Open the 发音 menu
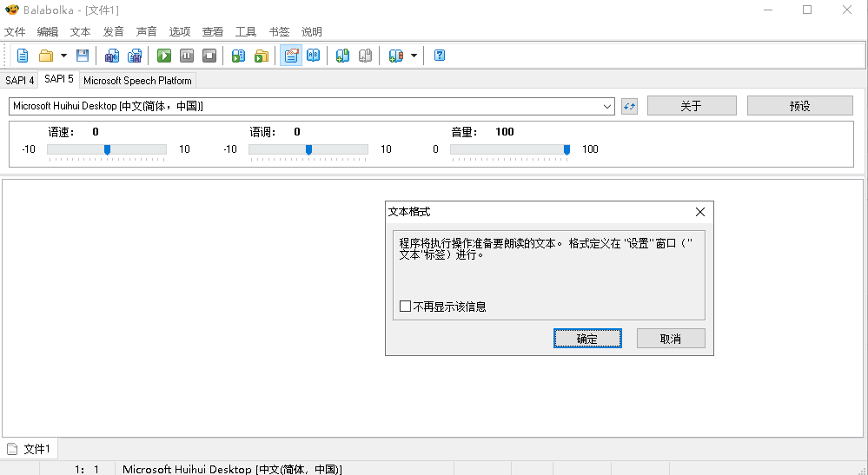Viewport: 868px width, 475px height. pyautogui.click(x=114, y=31)
